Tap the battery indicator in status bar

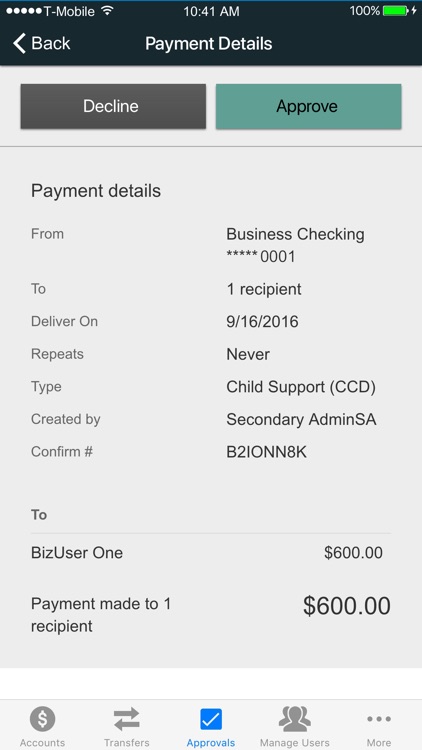coord(396,11)
